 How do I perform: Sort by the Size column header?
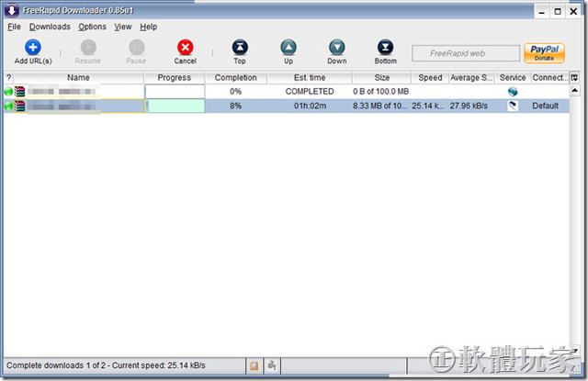[382, 78]
